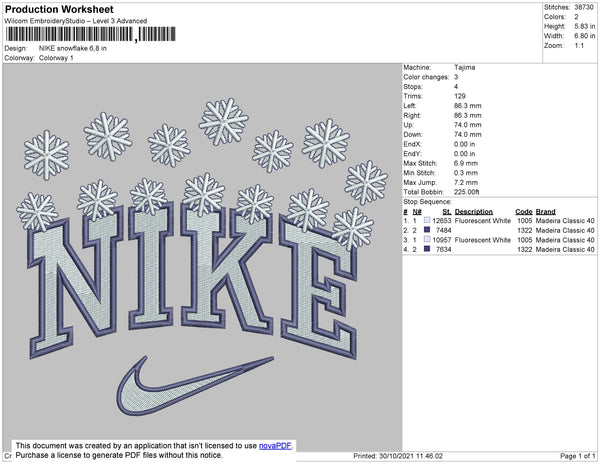Select stitch count "7634" in stop sequence
Viewport: 600px width, 464px height.
[444, 249]
